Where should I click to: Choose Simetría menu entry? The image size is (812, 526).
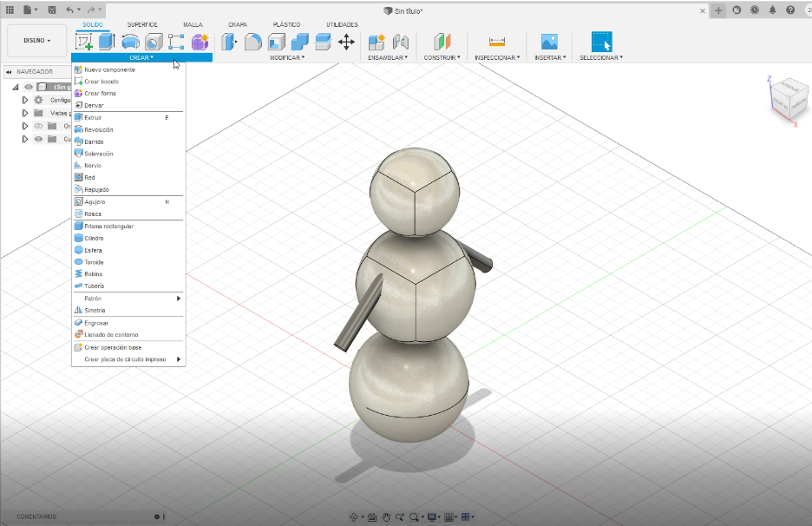128,311
